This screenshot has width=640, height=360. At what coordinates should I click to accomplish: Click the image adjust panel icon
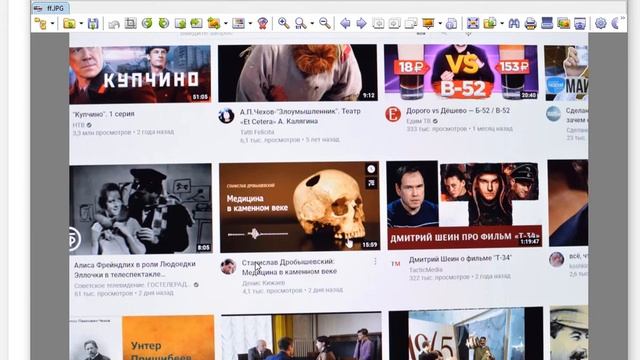click(238, 24)
